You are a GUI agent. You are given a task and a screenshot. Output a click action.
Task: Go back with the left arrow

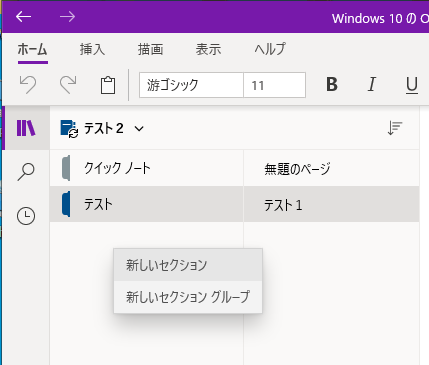(23, 17)
